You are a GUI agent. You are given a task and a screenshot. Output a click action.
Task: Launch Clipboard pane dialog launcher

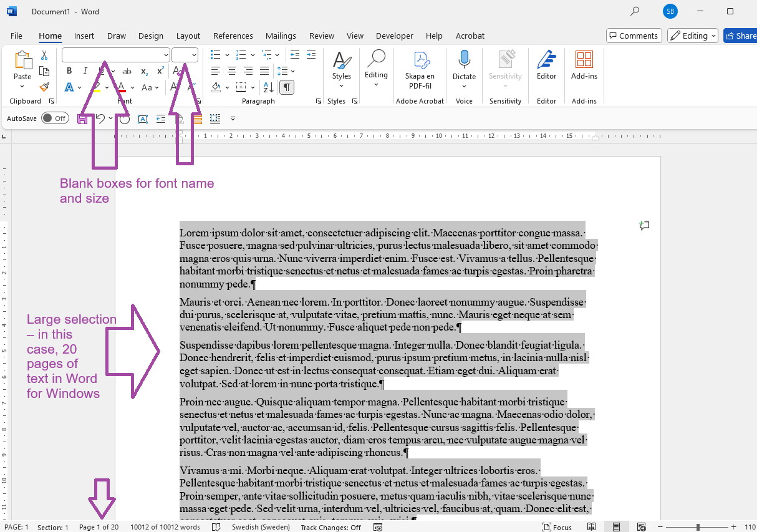(x=52, y=101)
